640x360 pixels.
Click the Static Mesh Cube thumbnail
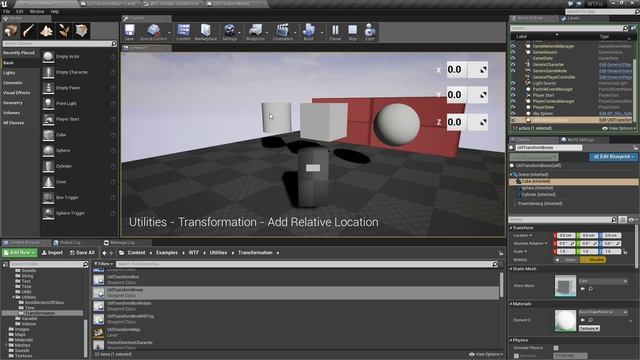point(565,286)
